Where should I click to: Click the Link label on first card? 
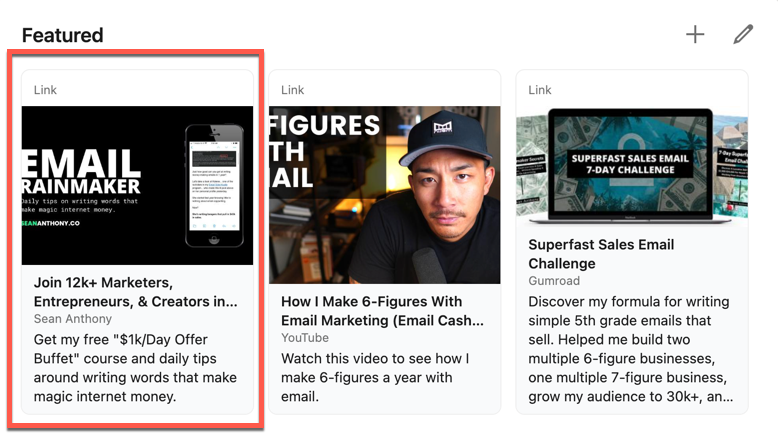click(45, 90)
